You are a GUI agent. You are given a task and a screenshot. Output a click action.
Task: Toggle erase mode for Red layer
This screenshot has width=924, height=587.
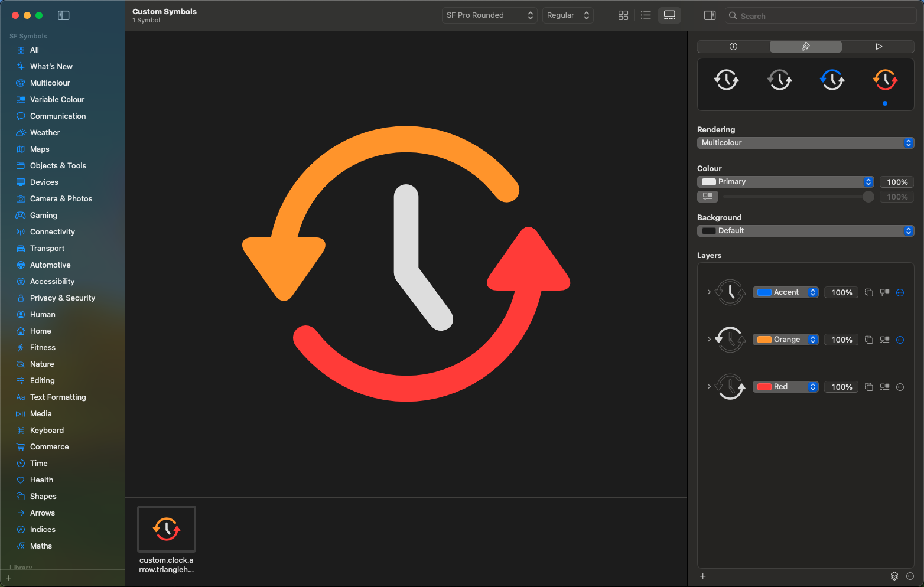pos(868,387)
